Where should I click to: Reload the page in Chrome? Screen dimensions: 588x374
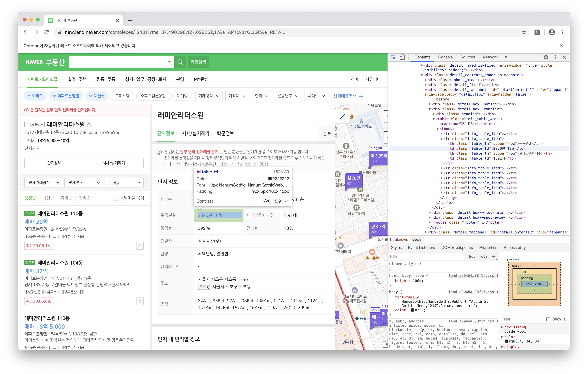[x=47, y=32]
